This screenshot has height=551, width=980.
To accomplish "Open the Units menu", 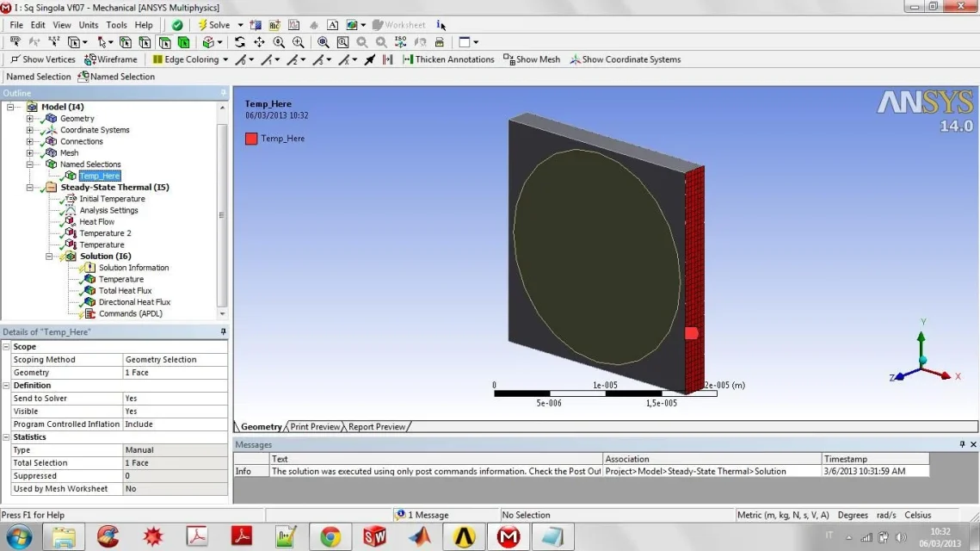I will [x=88, y=25].
